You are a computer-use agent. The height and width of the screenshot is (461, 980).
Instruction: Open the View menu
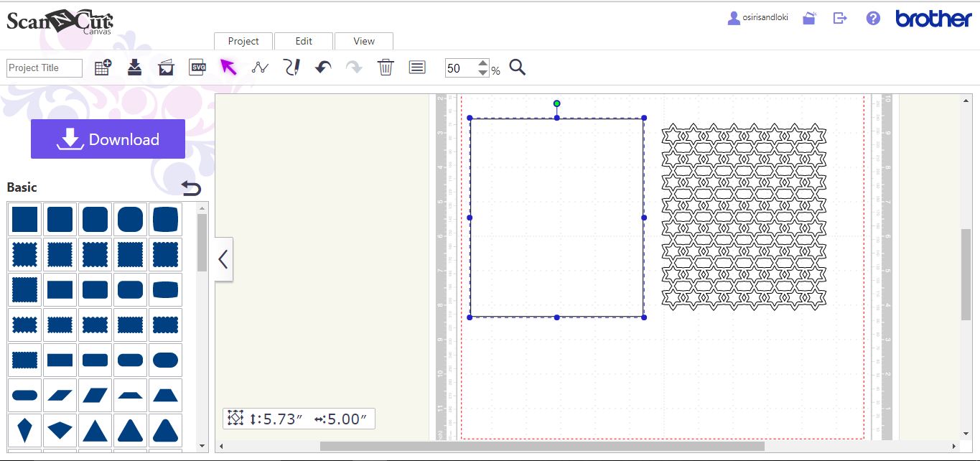363,41
